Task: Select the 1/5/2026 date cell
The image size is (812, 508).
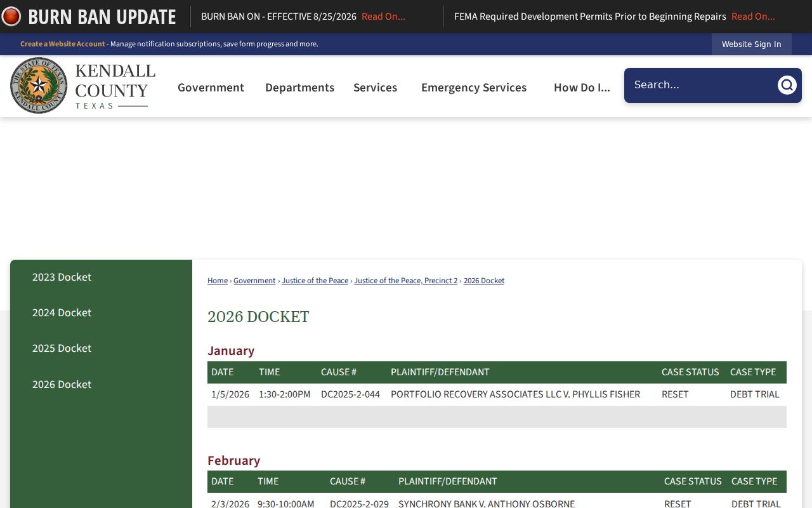Action: pos(230,394)
